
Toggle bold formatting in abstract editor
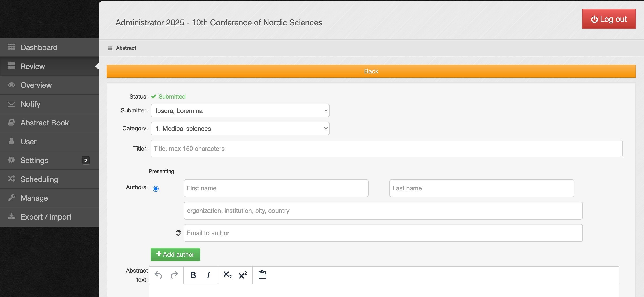pos(193,275)
